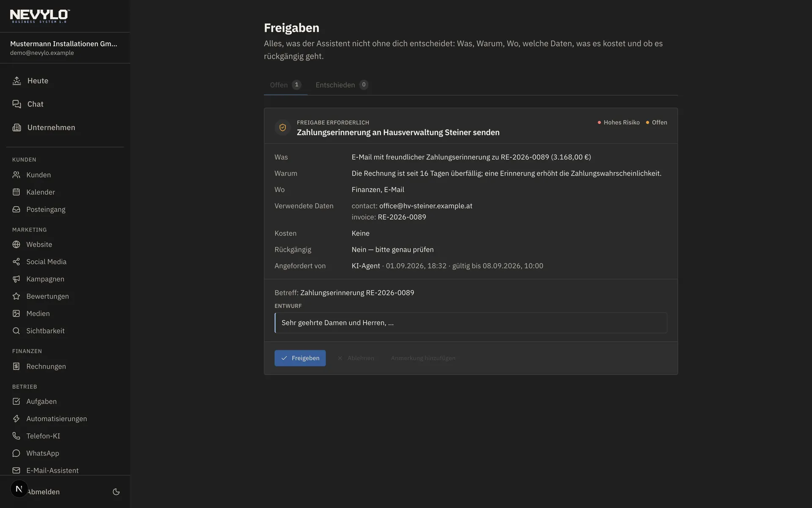
Task: Click the Automatisierungen lightning icon
Action: click(x=16, y=419)
